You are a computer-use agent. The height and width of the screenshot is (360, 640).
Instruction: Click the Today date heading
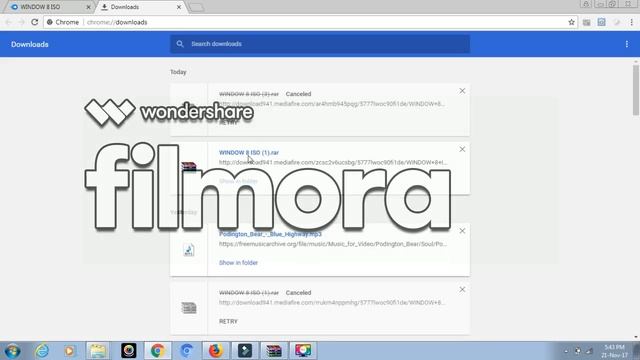(x=178, y=72)
